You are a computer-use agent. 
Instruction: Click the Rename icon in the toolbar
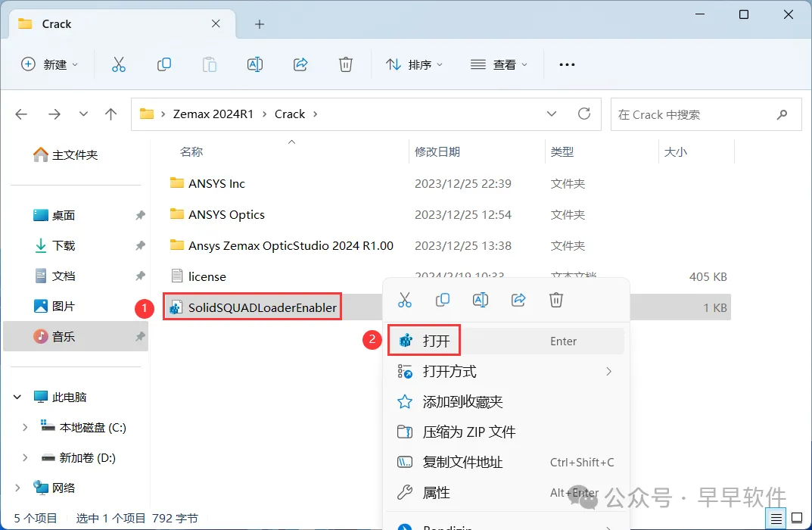(x=255, y=64)
